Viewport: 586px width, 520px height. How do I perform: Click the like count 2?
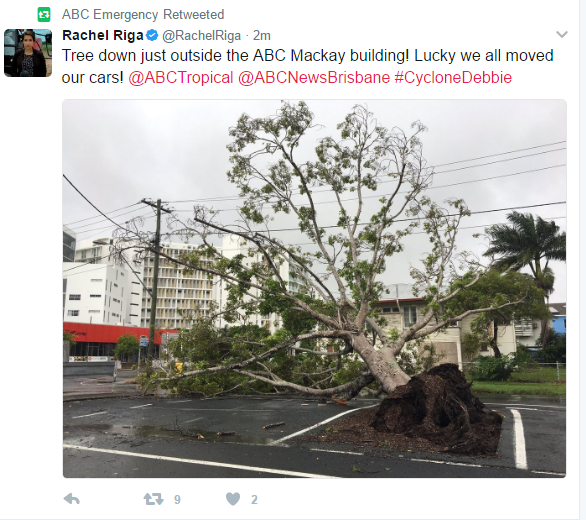(x=254, y=499)
